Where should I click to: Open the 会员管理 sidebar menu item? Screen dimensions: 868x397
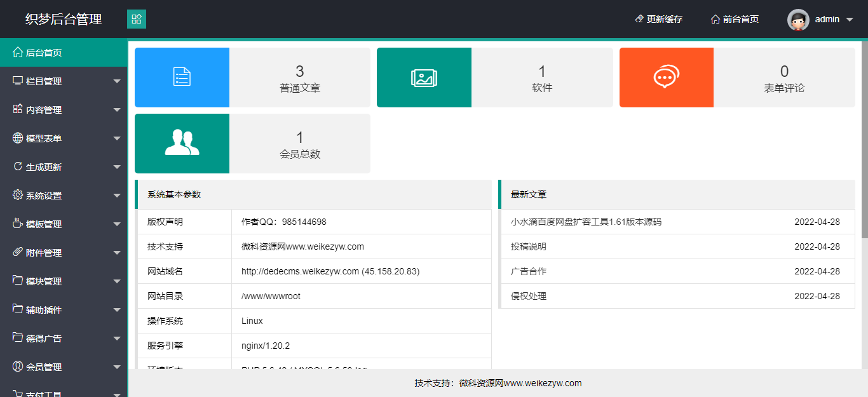point(44,367)
